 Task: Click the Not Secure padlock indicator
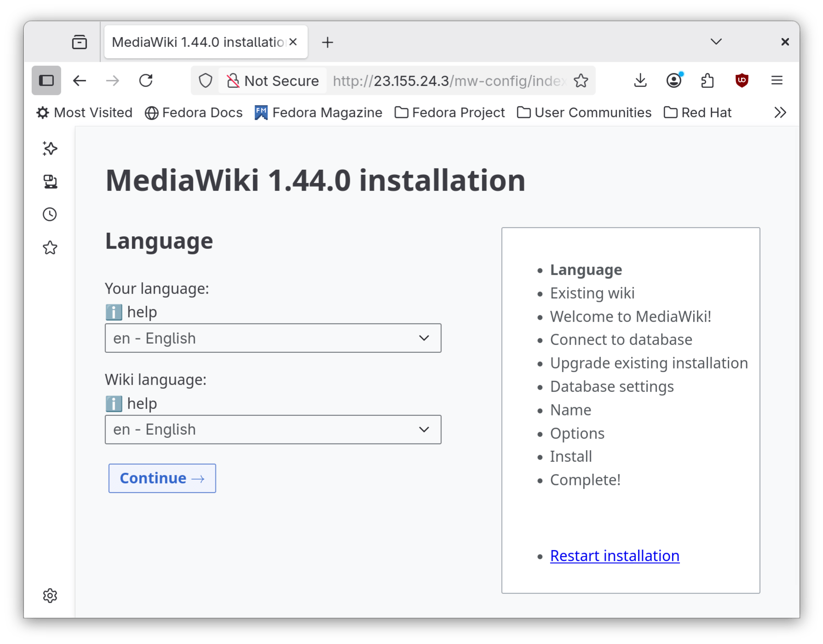click(235, 80)
